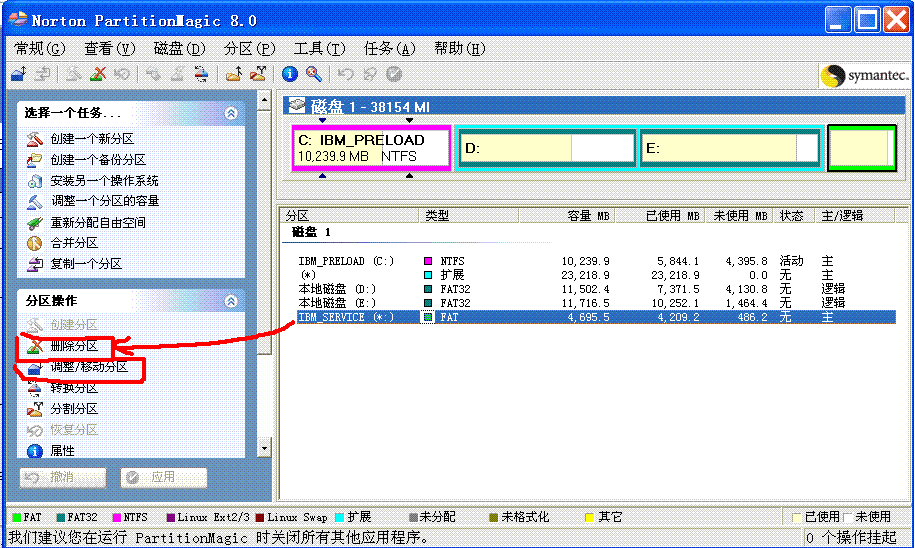
Task: Open the 任务(A) menu
Action: click(x=389, y=48)
